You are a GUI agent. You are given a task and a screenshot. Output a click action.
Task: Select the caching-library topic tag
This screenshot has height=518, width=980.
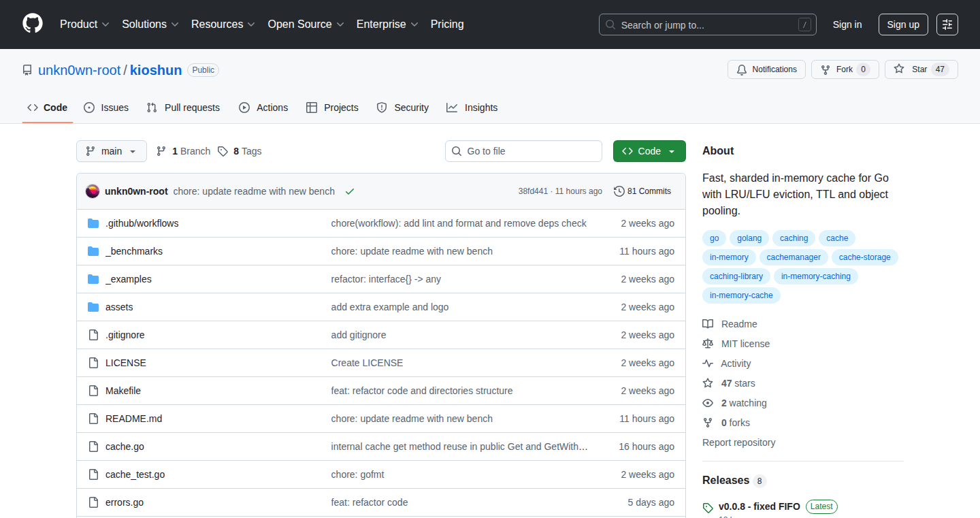(x=736, y=276)
